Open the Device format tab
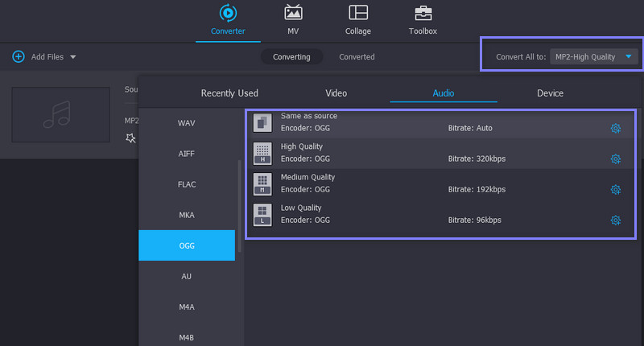Screen dimensions: 644x346 (x=550, y=93)
